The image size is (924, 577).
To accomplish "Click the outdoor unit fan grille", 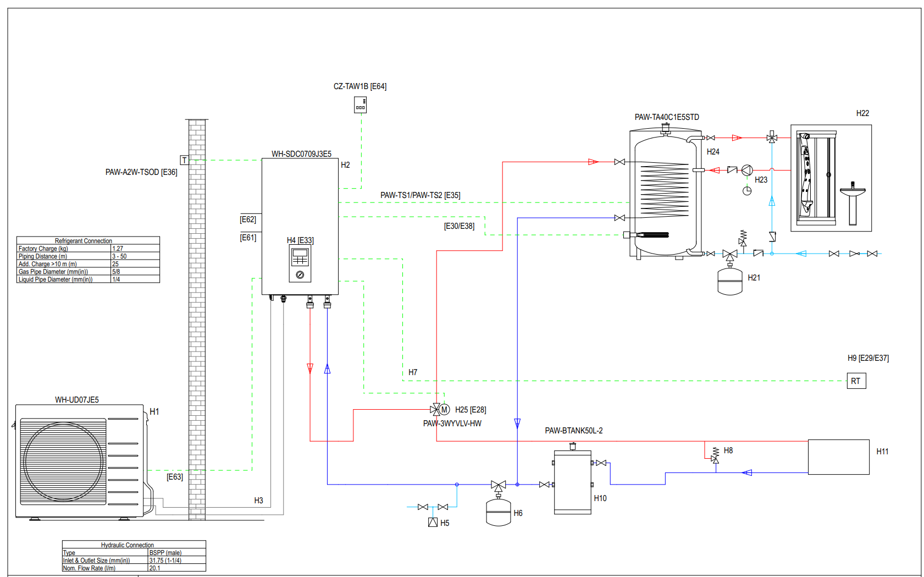I will tap(63, 462).
